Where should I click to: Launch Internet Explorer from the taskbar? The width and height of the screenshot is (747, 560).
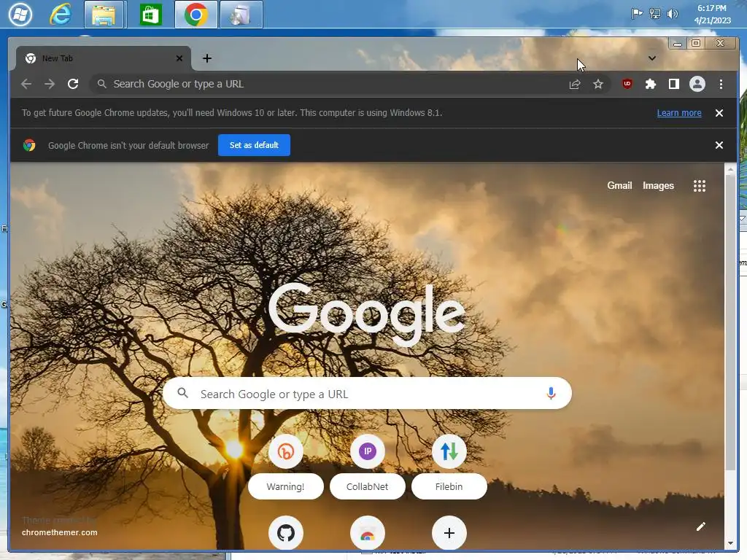tap(61, 15)
